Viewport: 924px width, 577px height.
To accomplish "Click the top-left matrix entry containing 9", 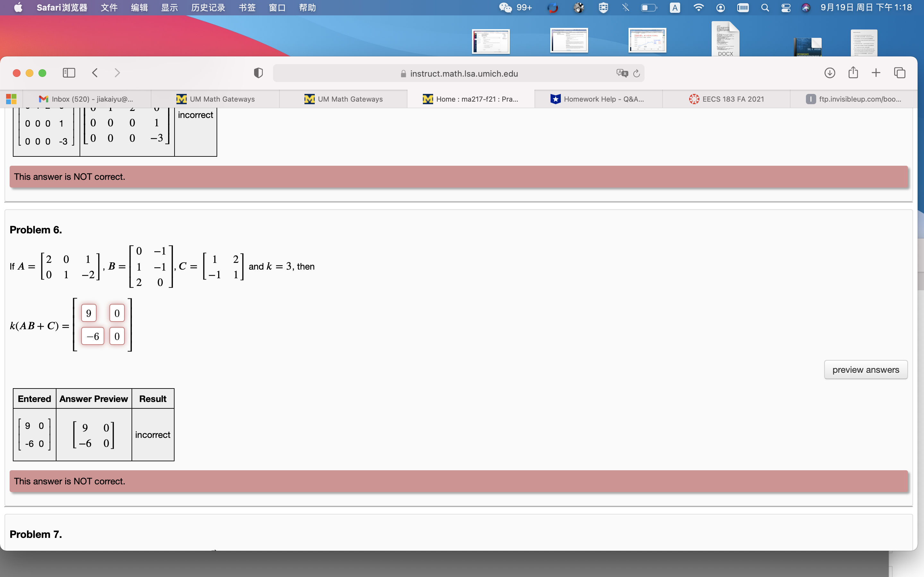I will click(x=89, y=313).
